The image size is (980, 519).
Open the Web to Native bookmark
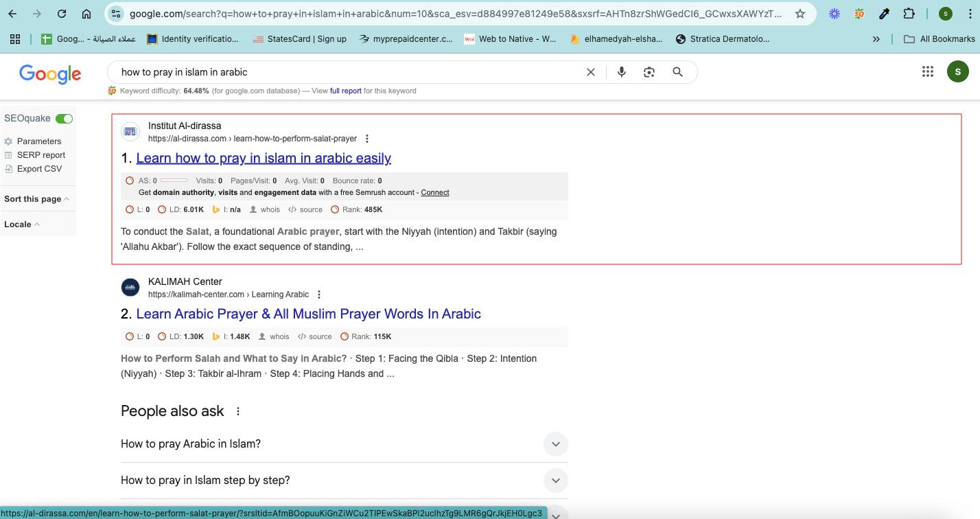coord(510,39)
